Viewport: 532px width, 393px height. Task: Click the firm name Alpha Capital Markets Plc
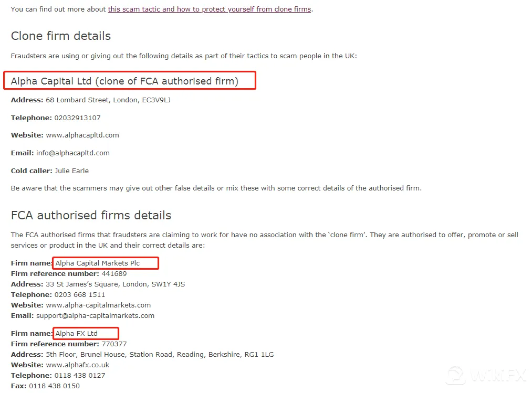(x=98, y=263)
